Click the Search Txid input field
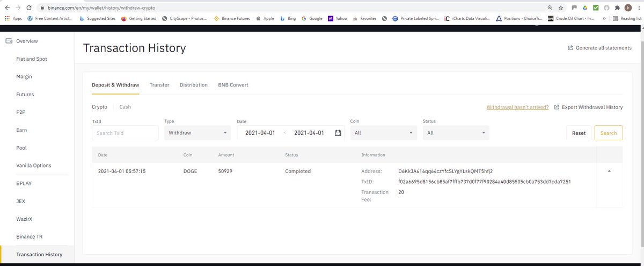The image size is (644, 266). [x=125, y=133]
